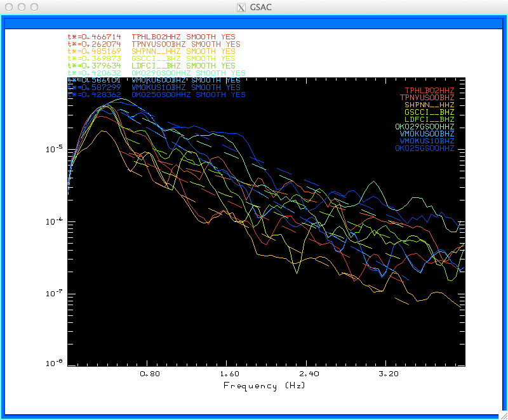
Task: Select WMOKUS00BHZ label in right legend
Action: click(427, 134)
